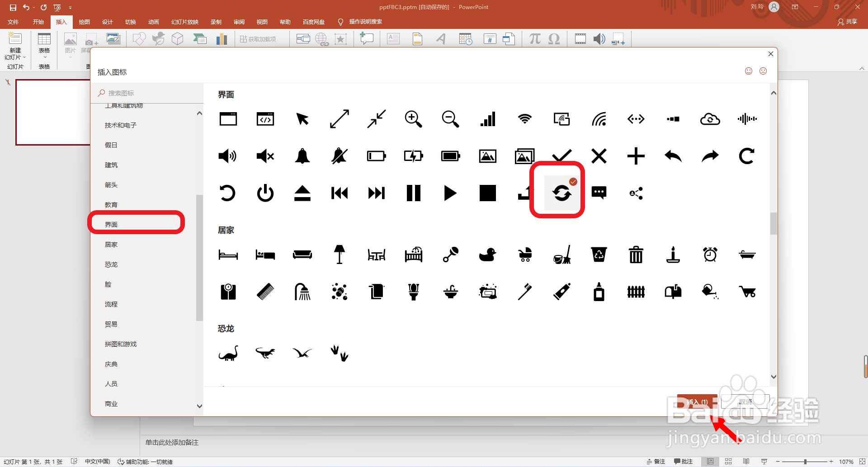Choose the charging battery icon
Screen dimensions: 868x467
[x=413, y=156]
